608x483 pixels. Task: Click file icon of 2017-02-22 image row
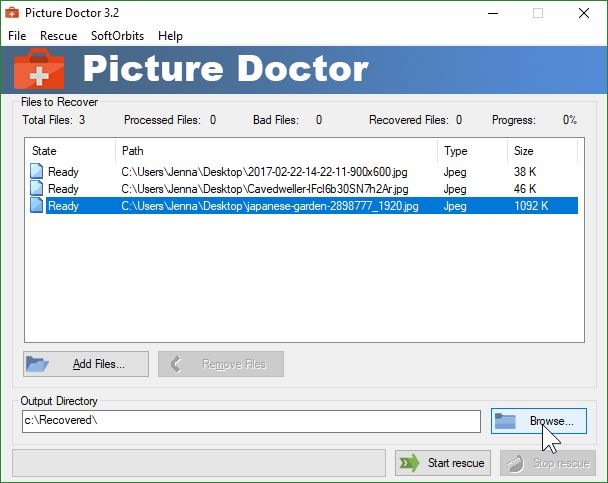(37, 171)
